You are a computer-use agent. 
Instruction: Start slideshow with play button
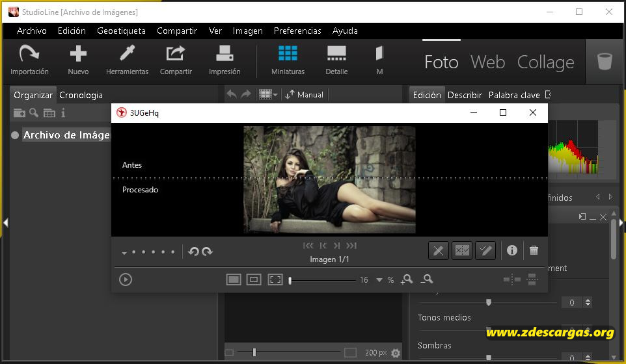[x=126, y=279]
